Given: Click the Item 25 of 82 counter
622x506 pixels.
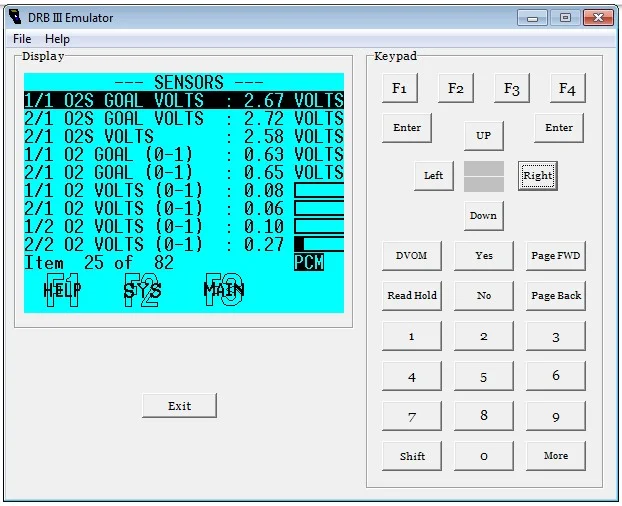Looking at the screenshot, I should [x=99, y=263].
